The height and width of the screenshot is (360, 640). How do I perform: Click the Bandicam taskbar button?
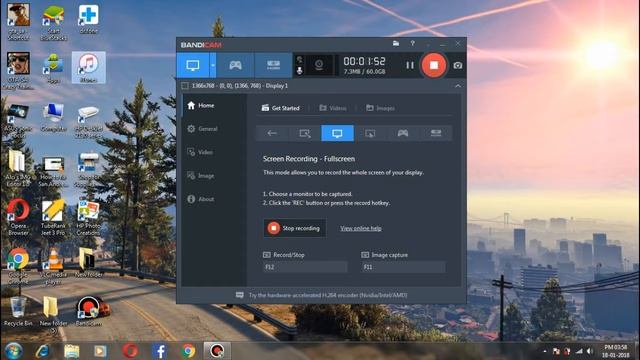217,351
